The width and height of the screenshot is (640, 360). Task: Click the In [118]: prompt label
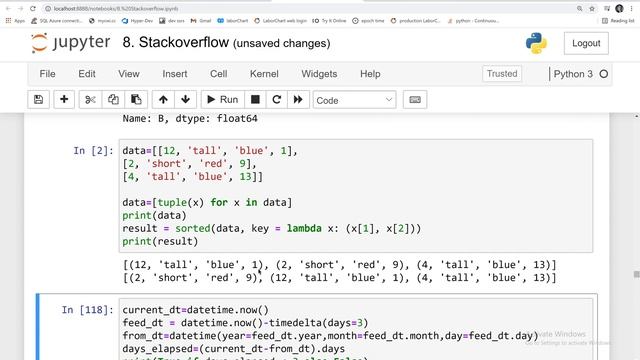87,310
